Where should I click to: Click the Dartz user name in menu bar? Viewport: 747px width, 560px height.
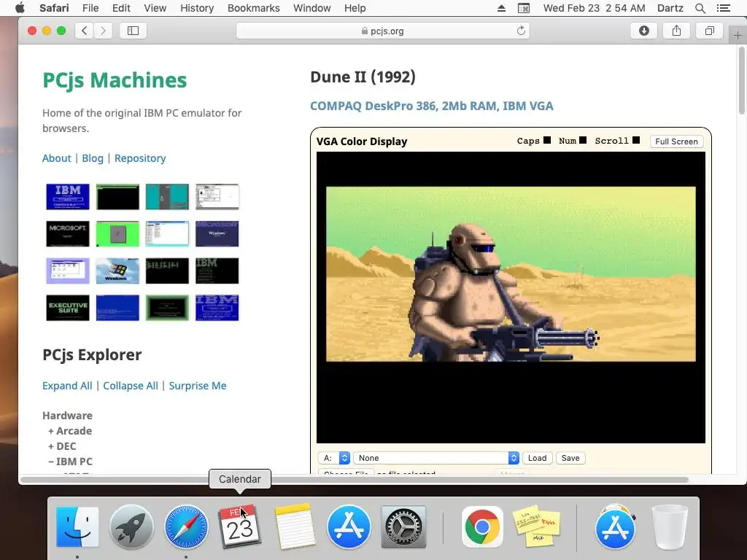670,8
